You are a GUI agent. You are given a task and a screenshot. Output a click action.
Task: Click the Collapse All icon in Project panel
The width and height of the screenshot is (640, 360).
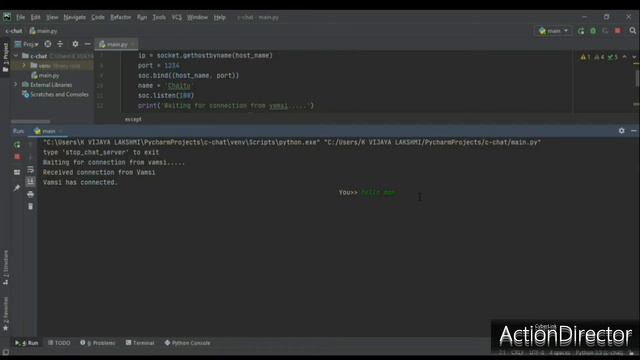click(x=60, y=44)
